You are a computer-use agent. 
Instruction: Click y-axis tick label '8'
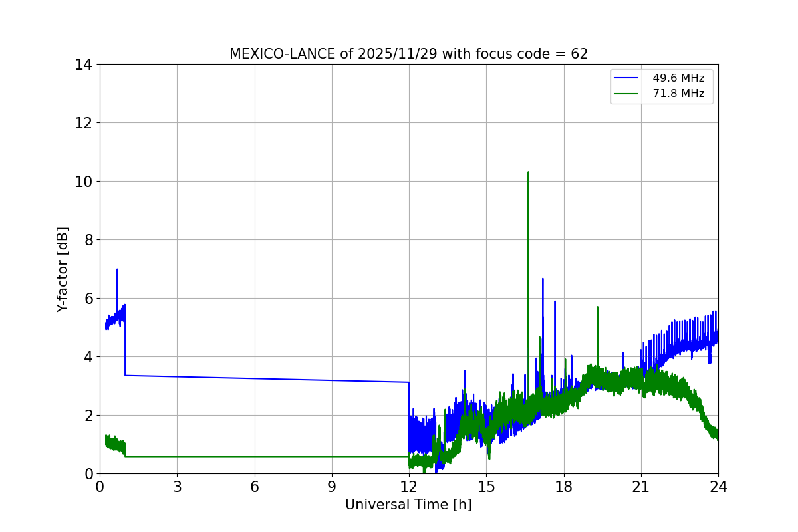88,240
